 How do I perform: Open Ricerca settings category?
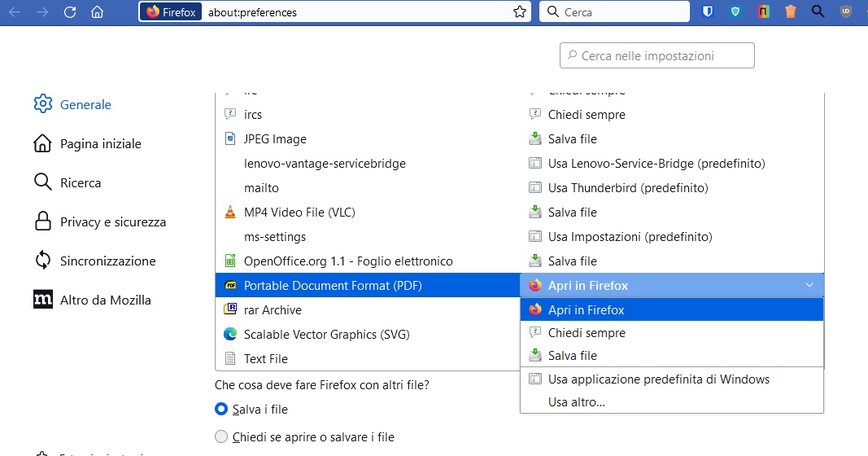[68, 182]
